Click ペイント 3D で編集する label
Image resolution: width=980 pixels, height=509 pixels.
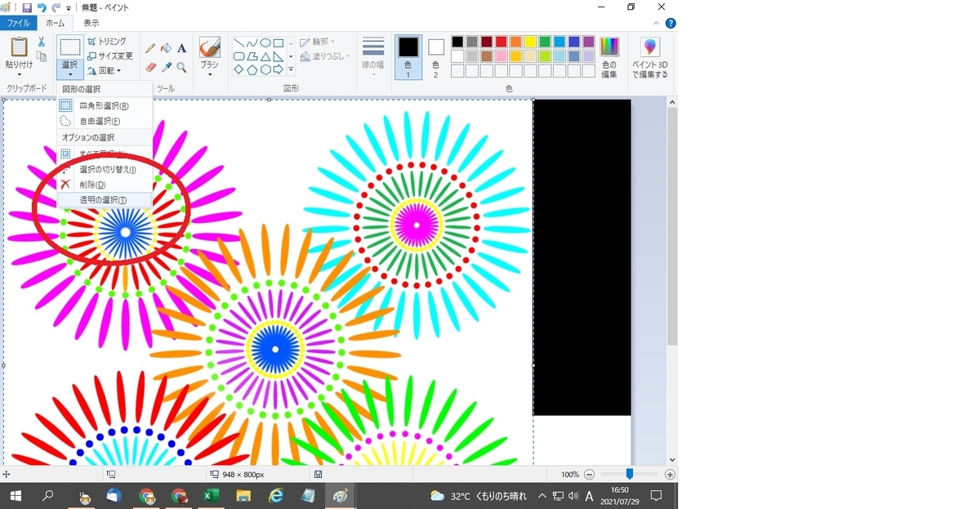point(650,69)
